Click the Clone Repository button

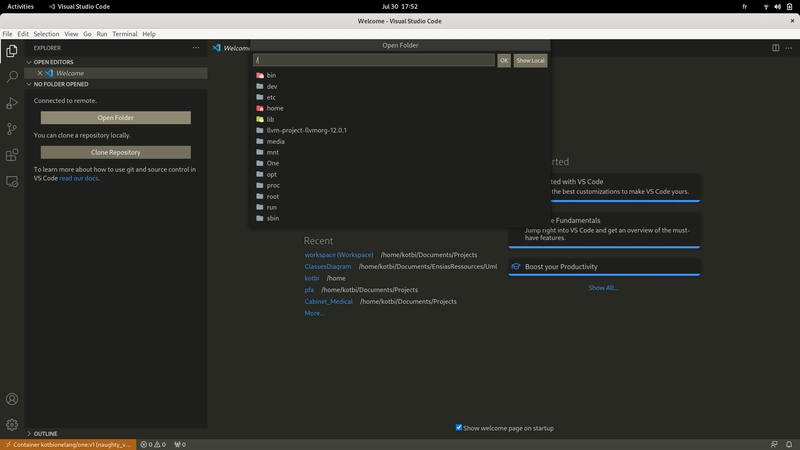point(115,153)
